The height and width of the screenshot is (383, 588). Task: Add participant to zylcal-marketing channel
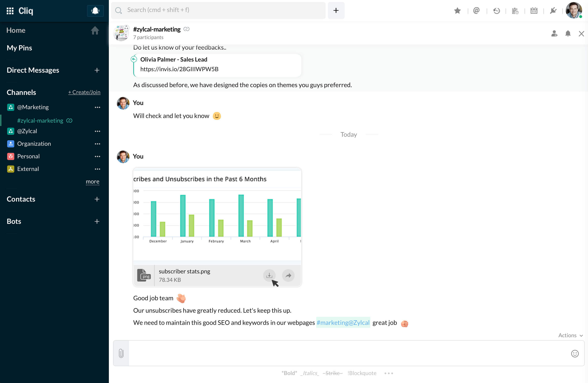click(x=554, y=34)
